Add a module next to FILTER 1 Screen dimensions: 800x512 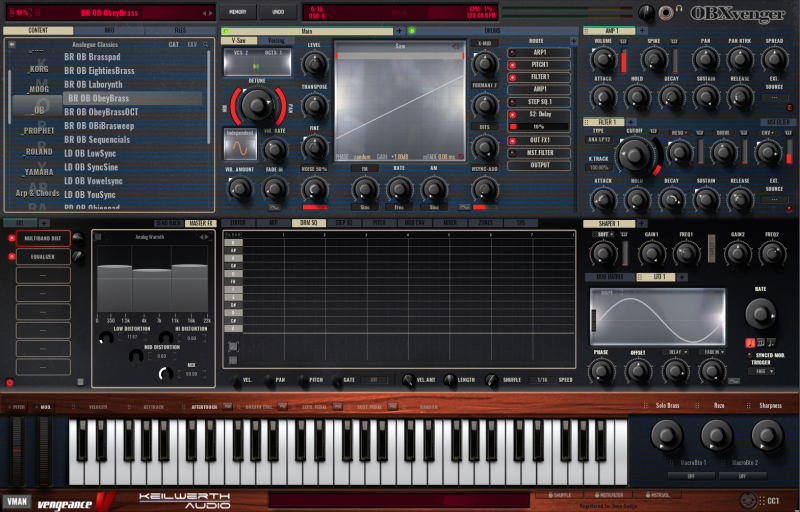[x=631, y=122]
